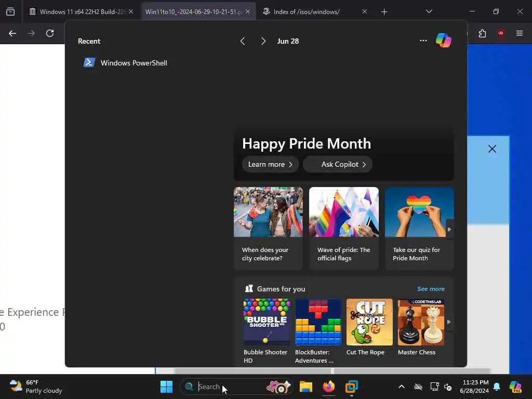532x399 pixels.
Task: Launch Master Chess game
Action: [421, 327]
